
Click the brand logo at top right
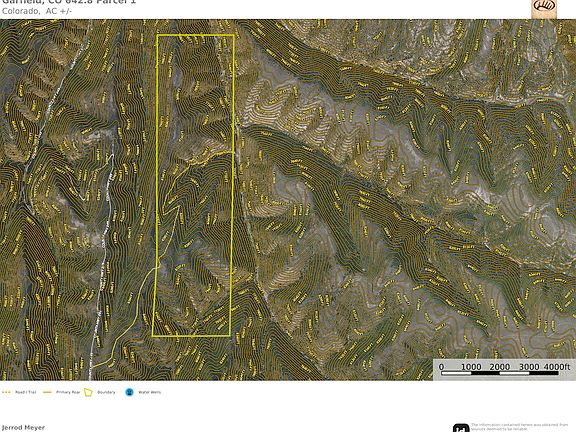click(544, 8)
